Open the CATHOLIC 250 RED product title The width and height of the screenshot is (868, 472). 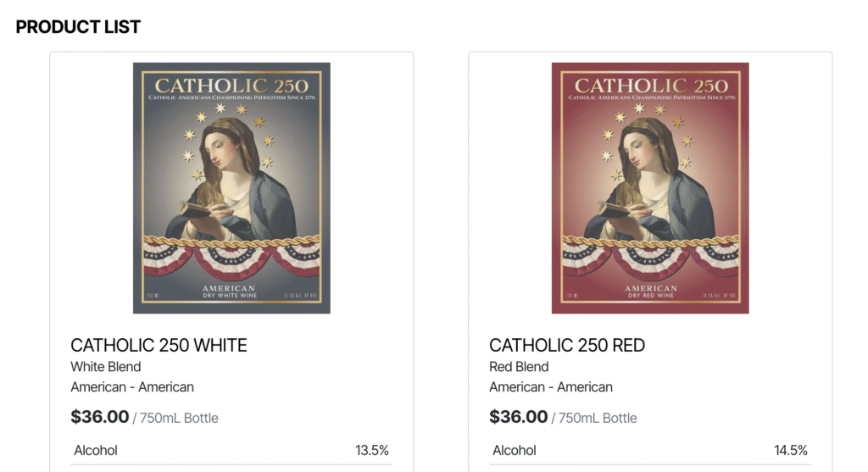[x=567, y=345]
